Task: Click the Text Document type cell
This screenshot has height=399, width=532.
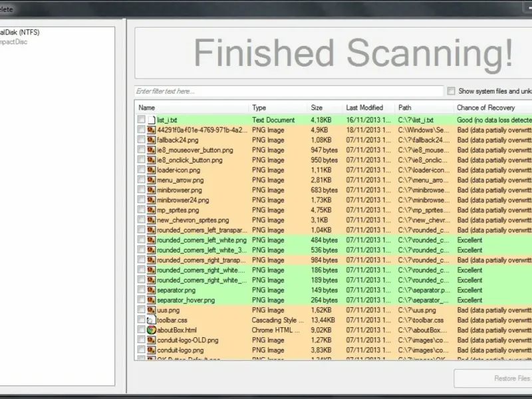Action: tap(273, 120)
